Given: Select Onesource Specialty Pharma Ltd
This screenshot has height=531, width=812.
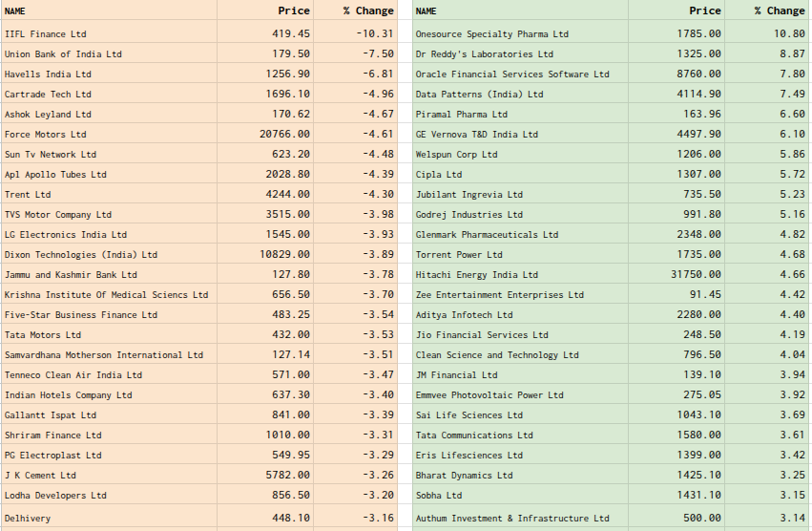Looking at the screenshot, I should click(x=492, y=34).
